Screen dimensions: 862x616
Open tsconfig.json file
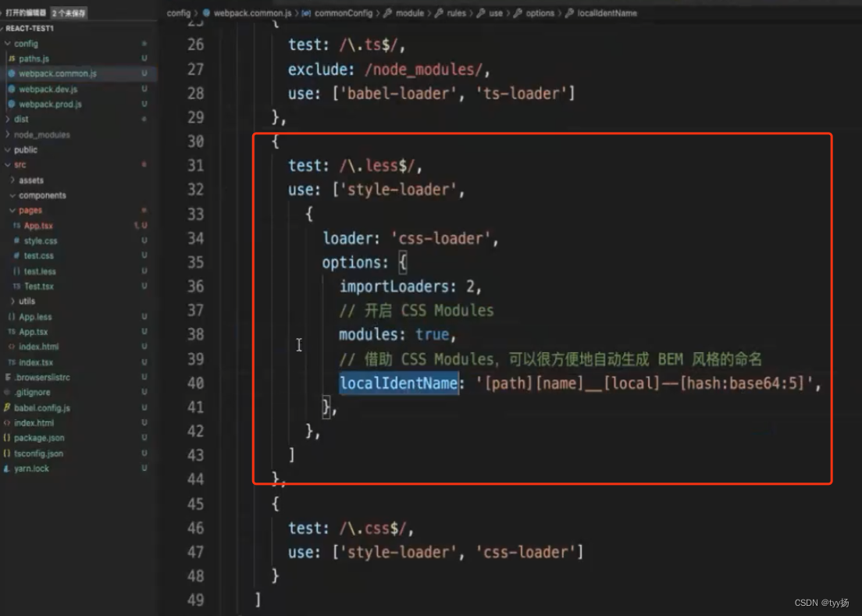(38, 454)
